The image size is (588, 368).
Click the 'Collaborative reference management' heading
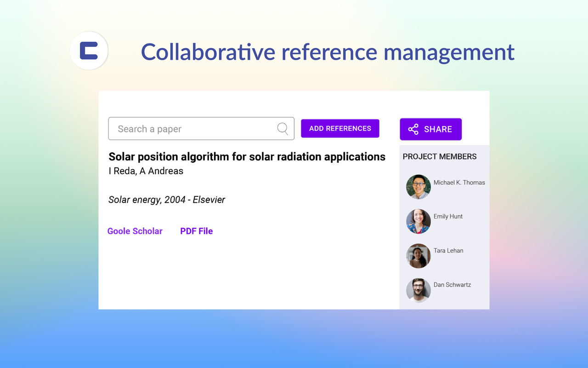coord(328,52)
